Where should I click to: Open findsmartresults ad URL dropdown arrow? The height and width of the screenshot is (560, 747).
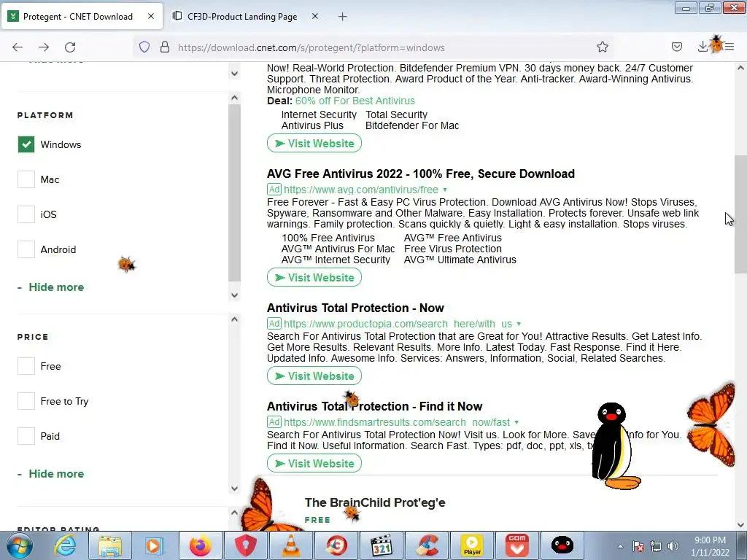point(516,422)
